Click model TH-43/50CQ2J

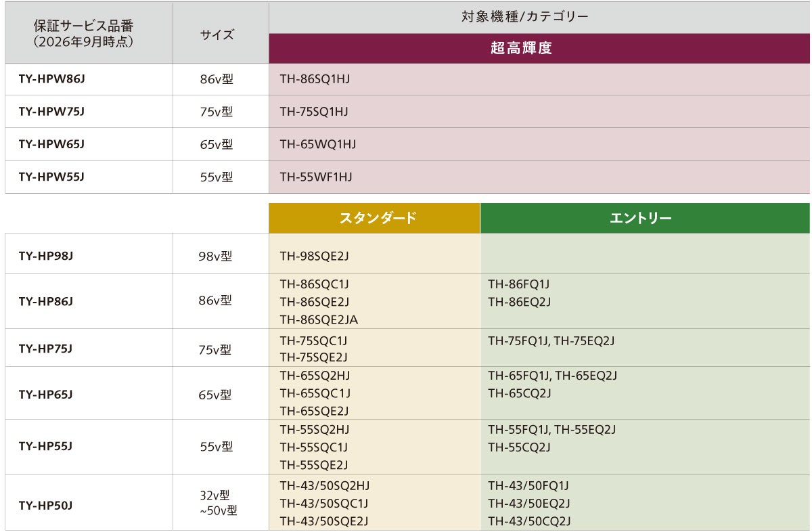(x=530, y=521)
